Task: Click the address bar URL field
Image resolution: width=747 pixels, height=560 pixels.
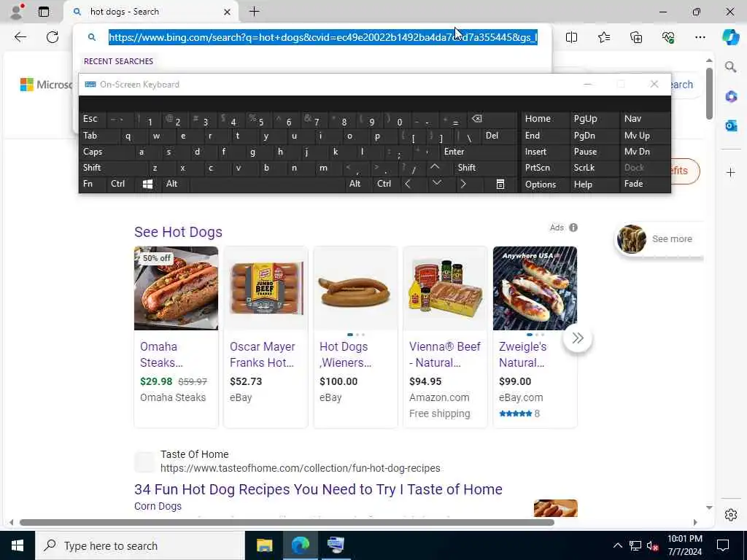Action: point(323,37)
